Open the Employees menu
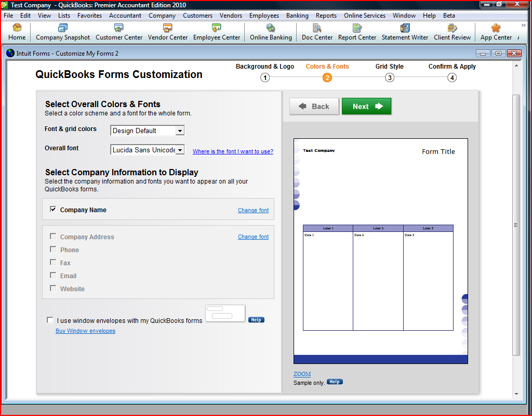The width and height of the screenshot is (532, 416). pyautogui.click(x=264, y=16)
